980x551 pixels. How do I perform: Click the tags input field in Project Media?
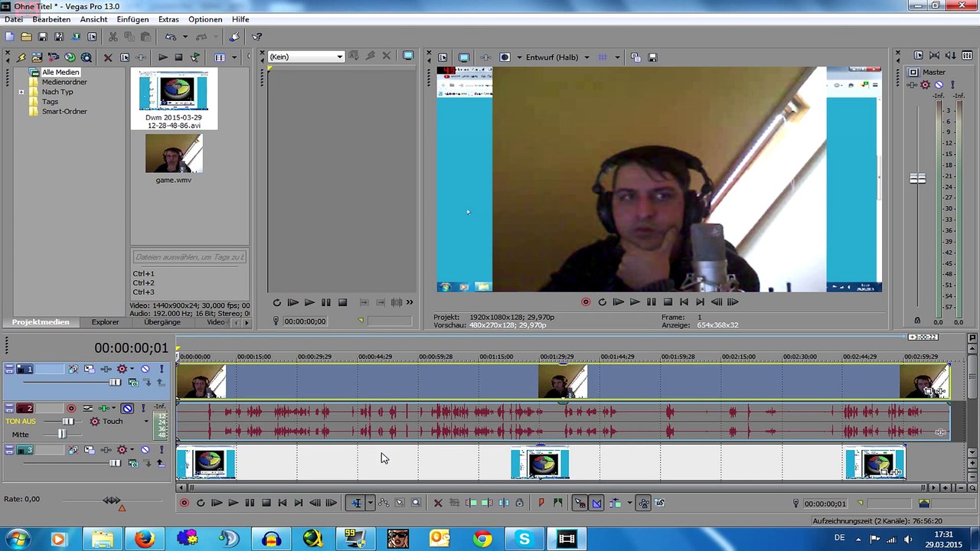coord(189,257)
